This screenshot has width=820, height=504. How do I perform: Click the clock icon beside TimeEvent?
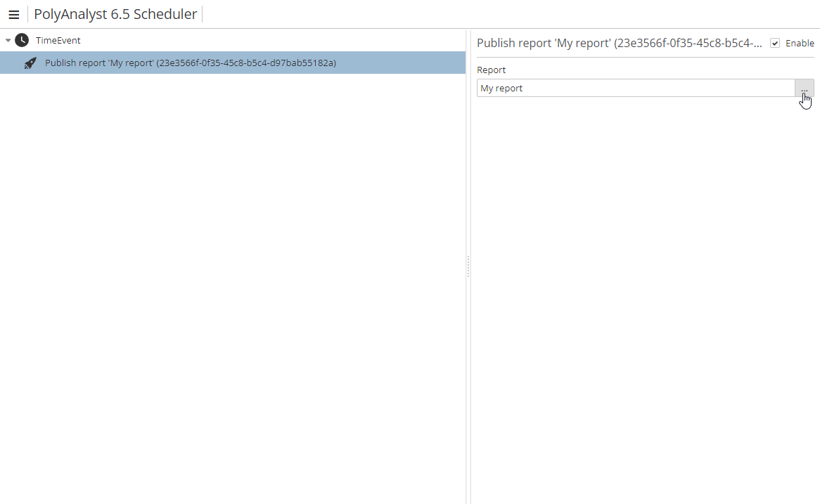(x=22, y=40)
